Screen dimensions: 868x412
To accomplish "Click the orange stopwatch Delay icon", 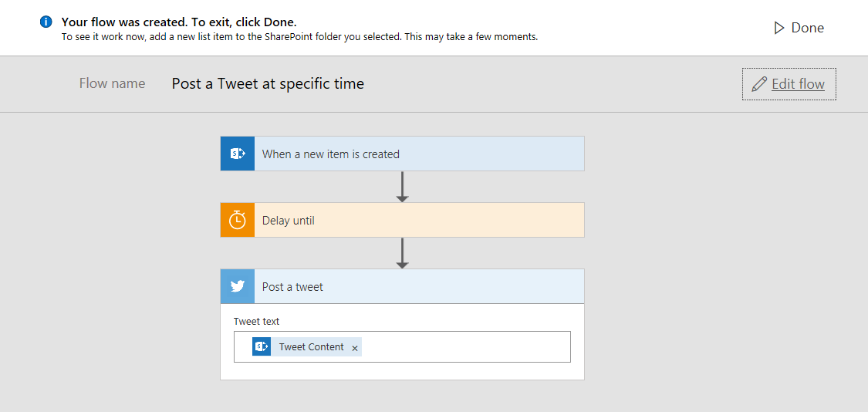I will tap(238, 220).
